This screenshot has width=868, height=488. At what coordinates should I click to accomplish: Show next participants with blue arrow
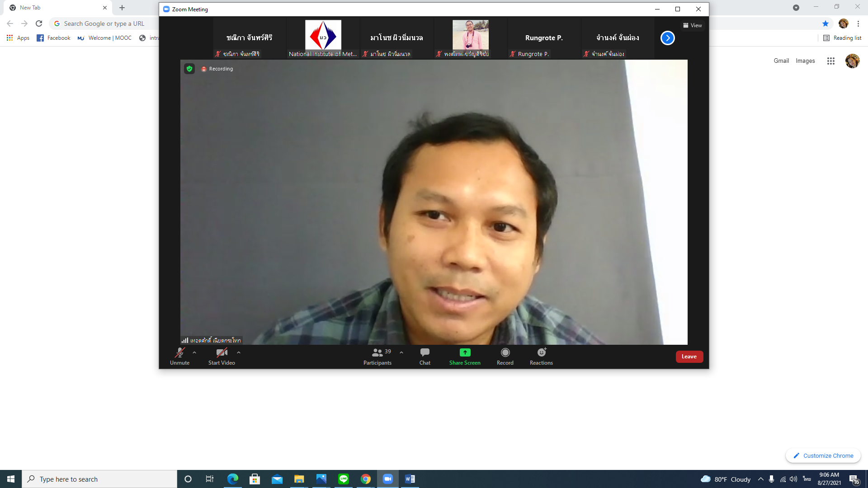667,38
